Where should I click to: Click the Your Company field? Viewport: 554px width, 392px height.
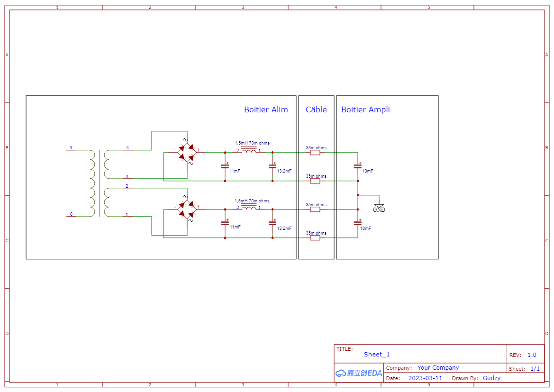(438, 368)
